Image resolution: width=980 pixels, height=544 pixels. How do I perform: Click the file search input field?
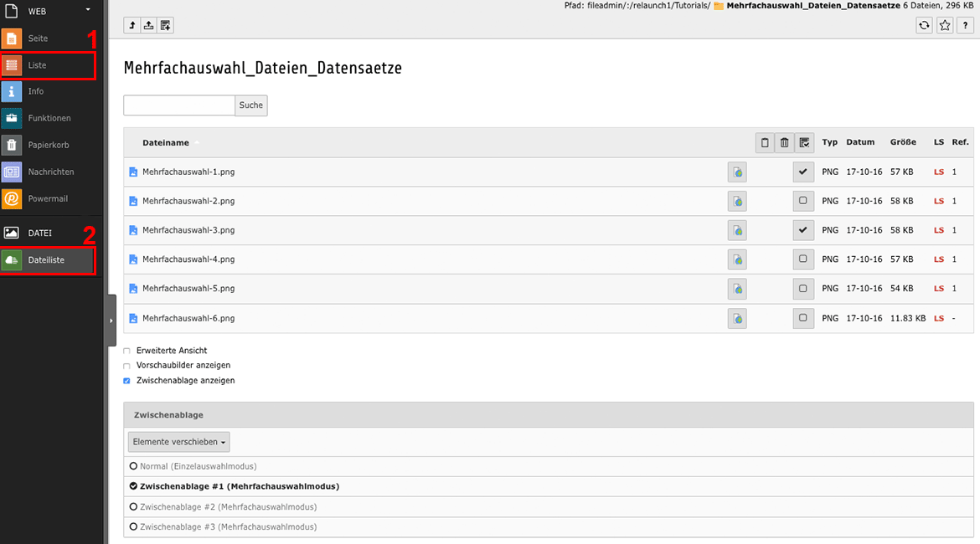[x=178, y=105]
